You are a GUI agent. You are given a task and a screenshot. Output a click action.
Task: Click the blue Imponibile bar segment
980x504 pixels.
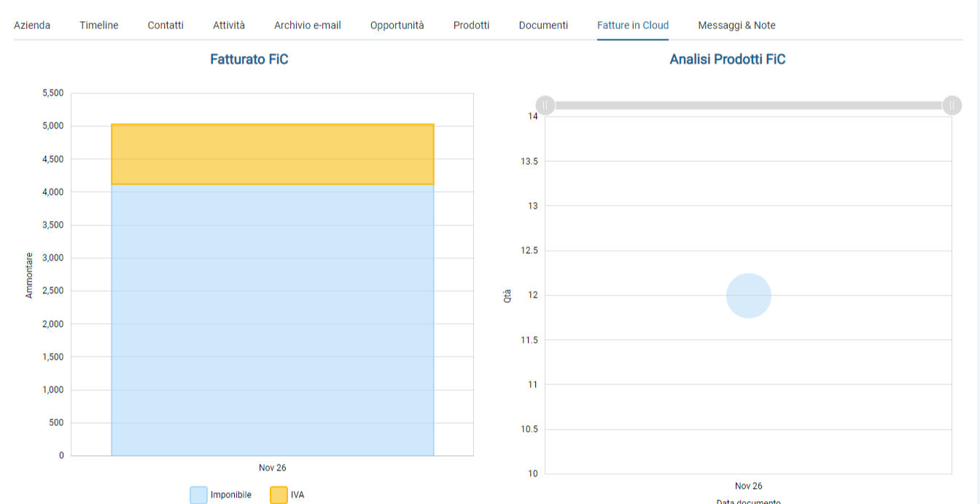point(272,321)
